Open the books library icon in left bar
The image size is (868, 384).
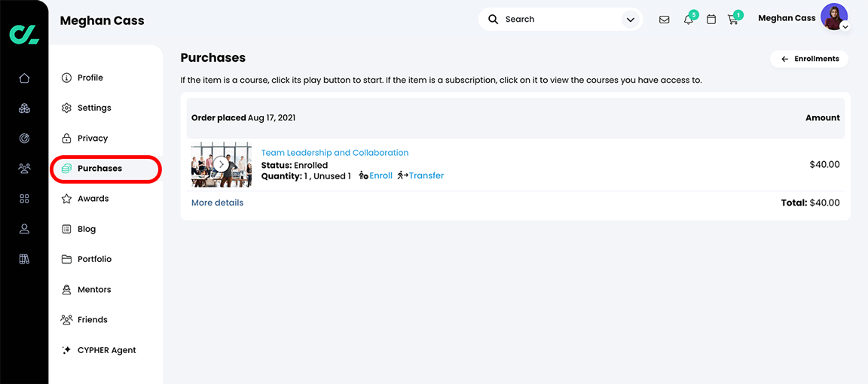[x=24, y=258]
